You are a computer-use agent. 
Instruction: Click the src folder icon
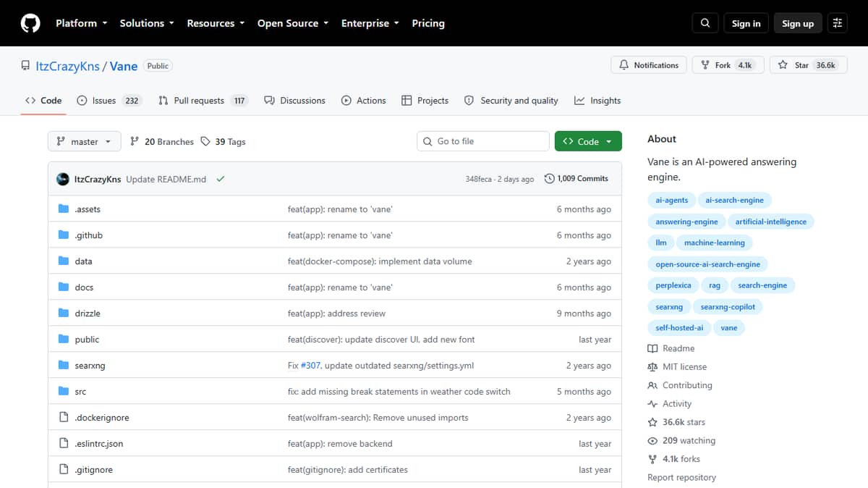63,392
